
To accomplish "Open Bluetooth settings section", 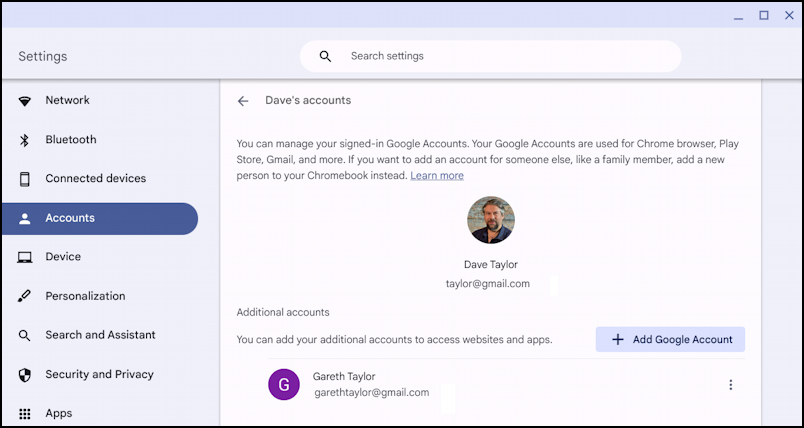I will (100, 139).
